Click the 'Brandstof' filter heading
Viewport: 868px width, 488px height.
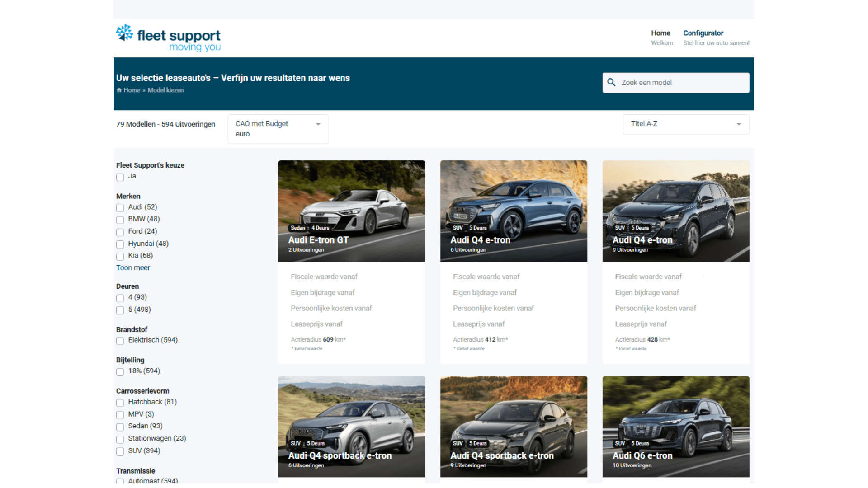132,329
